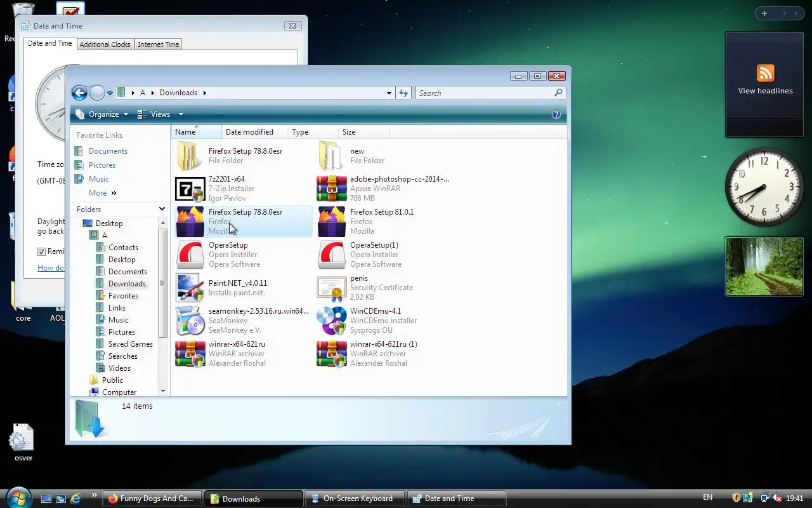Select the winrar-x64-621ru (1) archive icon
Screen dimensions: 812x508
(331, 354)
